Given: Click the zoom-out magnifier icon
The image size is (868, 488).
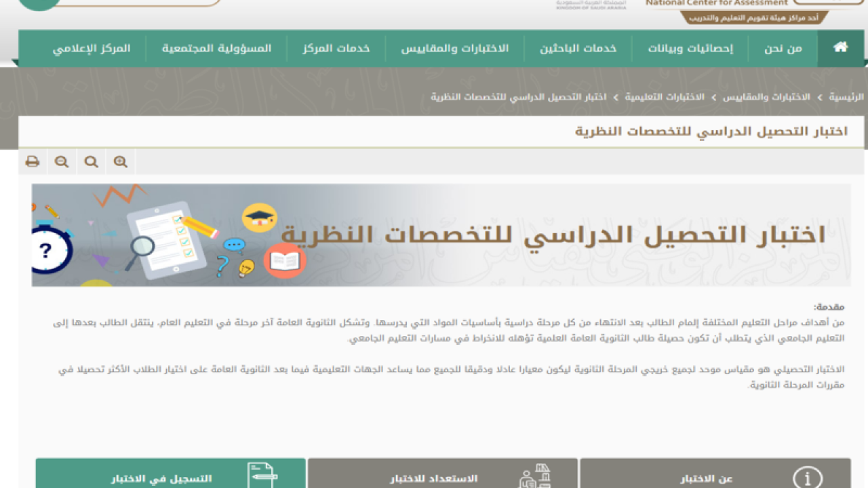Looking at the screenshot, I should click(x=62, y=162).
